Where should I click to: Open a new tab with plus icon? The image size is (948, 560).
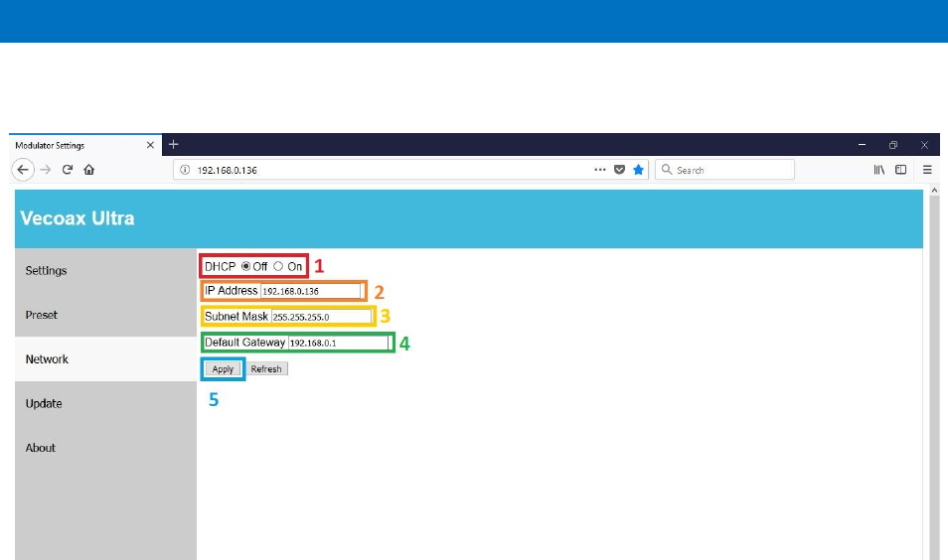pyautogui.click(x=174, y=144)
